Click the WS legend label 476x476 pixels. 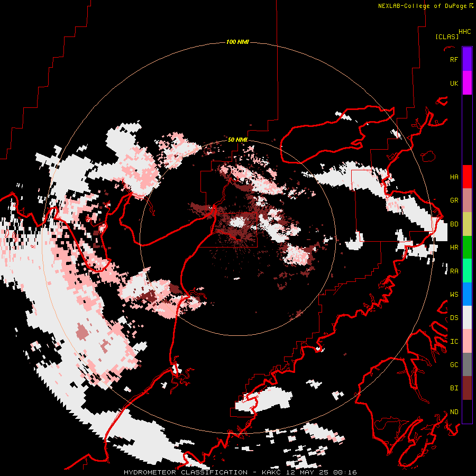[x=454, y=295]
